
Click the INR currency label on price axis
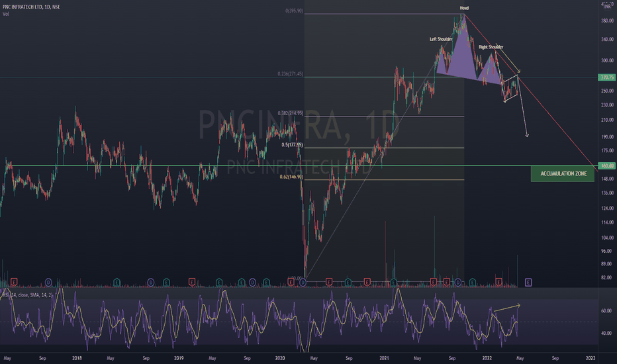tap(608, 7)
